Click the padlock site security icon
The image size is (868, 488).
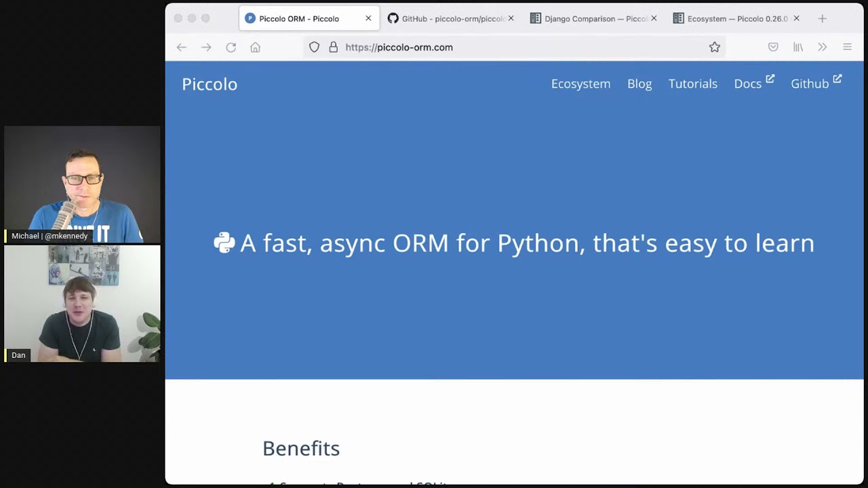(333, 47)
